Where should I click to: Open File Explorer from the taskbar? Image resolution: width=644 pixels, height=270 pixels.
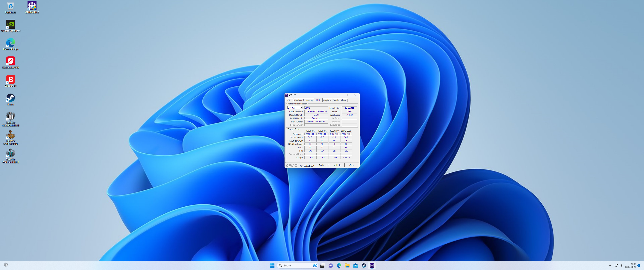tap(347, 265)
